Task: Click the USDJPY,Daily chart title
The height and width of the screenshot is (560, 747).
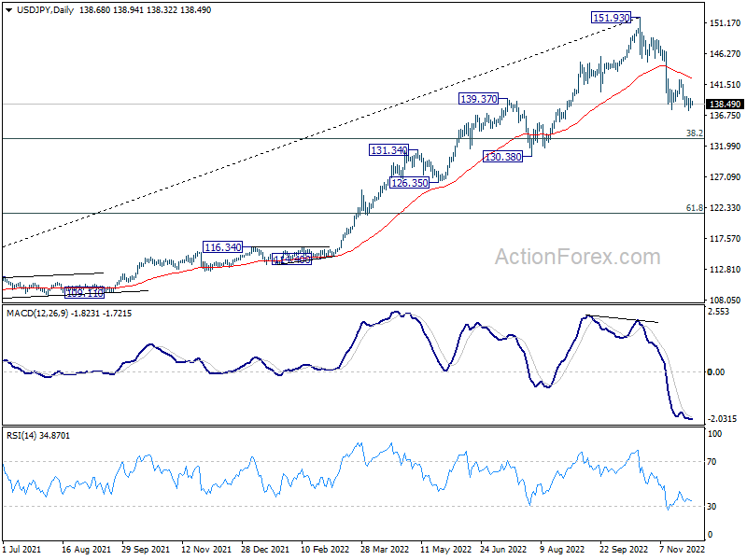Action: [x=45, y=10]
